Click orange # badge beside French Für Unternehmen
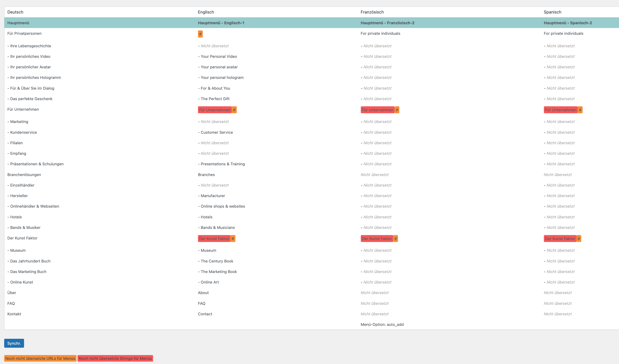 pyautogui.click(x=397, y=110)
